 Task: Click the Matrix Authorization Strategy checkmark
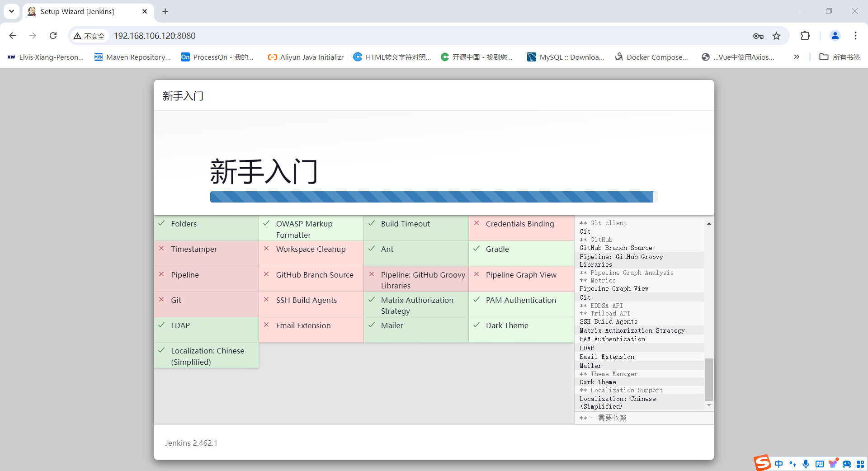tap(371, 300)
